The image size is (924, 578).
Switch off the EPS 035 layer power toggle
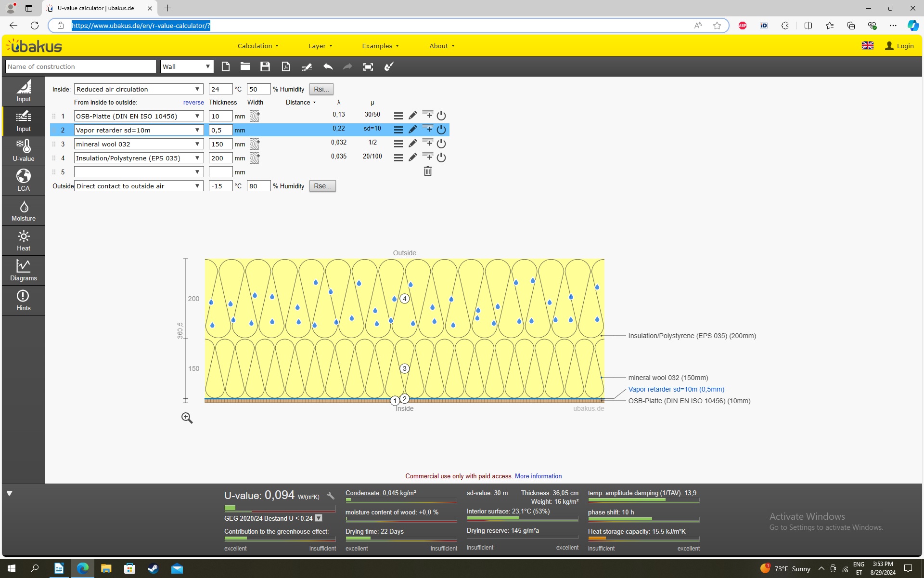(441, 158)
